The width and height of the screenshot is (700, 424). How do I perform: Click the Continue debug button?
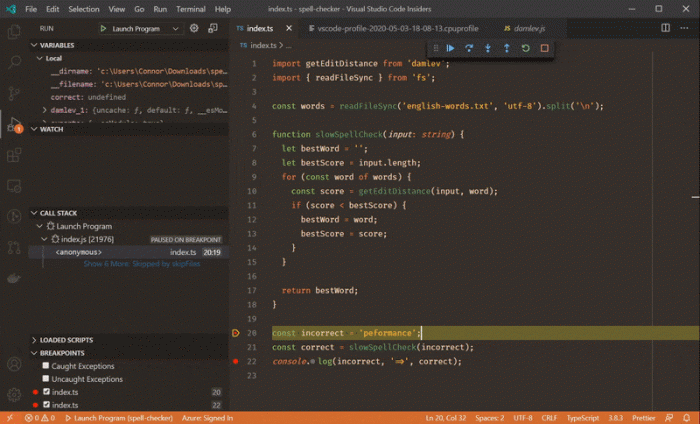tap(450, 48)
